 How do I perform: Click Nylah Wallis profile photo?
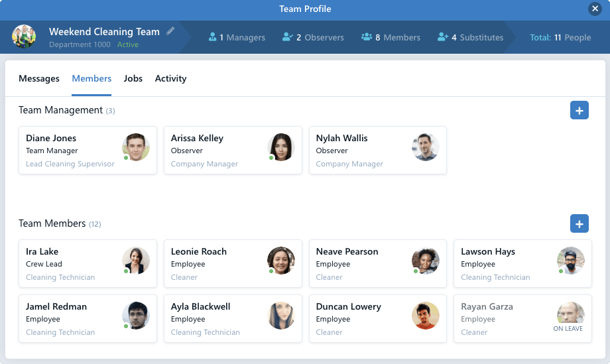[426, 147]
